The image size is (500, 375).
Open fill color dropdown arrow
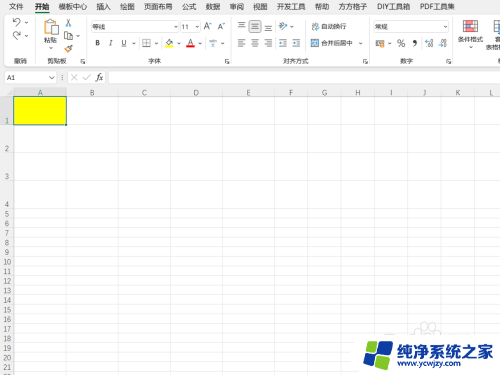179,43
